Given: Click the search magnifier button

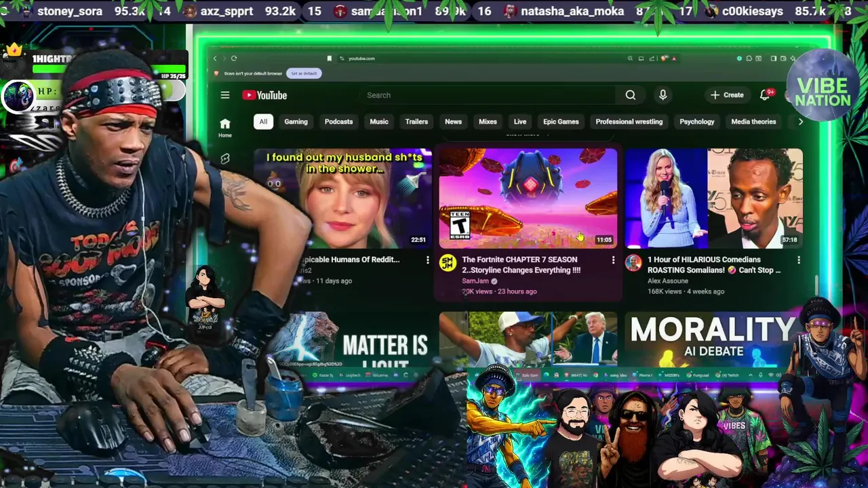Looking at the screenshot, I should 631,95.
